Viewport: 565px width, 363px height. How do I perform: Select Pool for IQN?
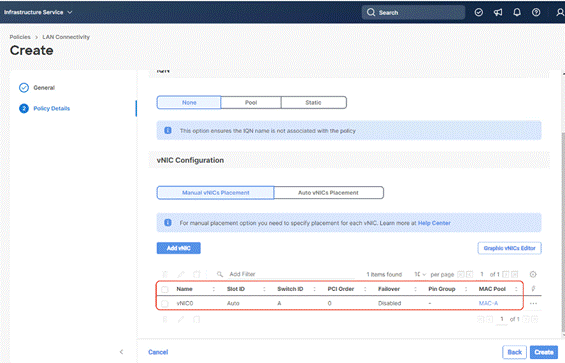pyautogui.click(x=251, y=102)
